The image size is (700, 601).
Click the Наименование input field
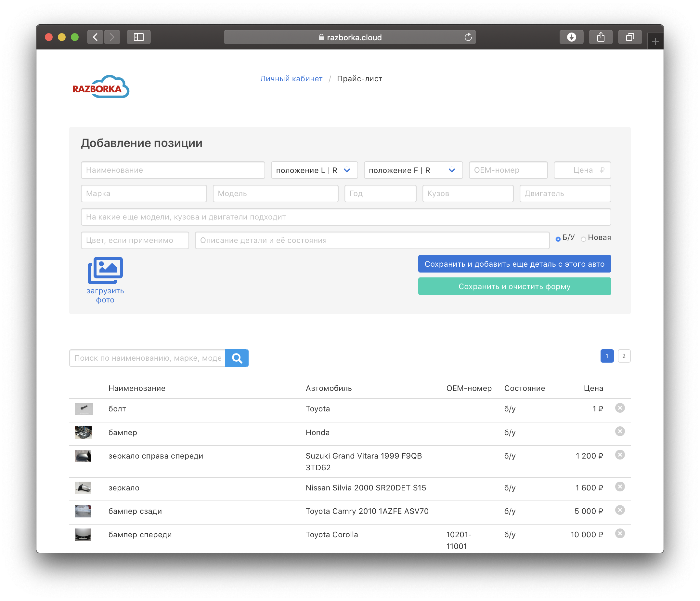(x=173, y=170)
